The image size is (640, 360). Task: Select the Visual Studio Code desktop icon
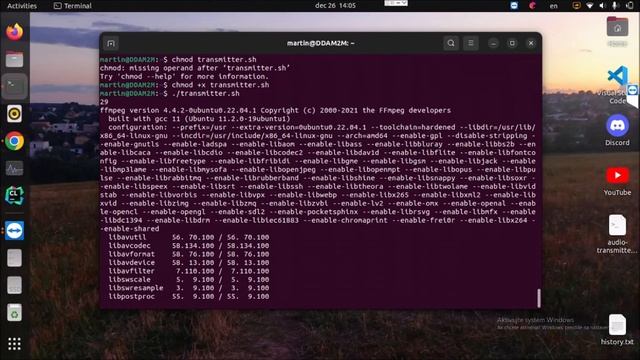[617, 84]
